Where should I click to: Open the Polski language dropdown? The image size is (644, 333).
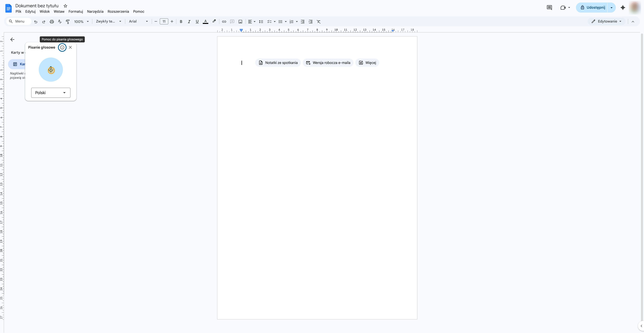pos(51,93)
